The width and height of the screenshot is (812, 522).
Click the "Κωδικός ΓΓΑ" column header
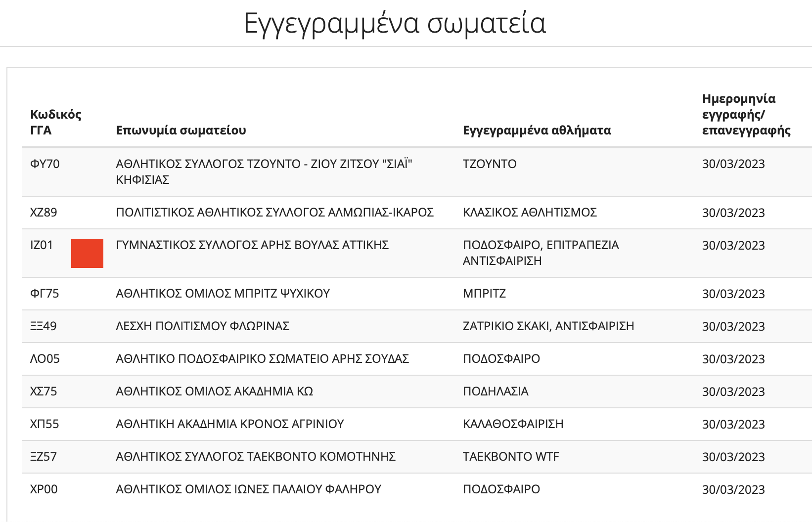[55, 122]
